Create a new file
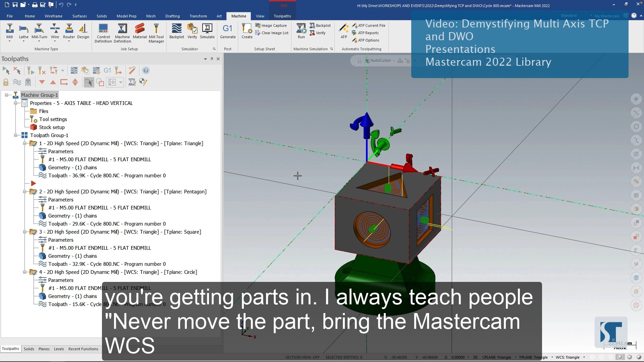 click(x=7, y=5)
